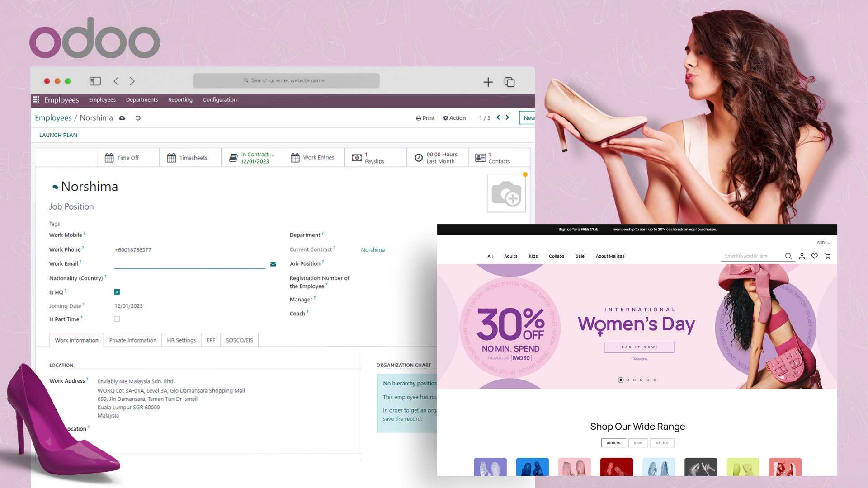Open the wishlist heart icon
Image resolution: width=868 pixels, height=488 pixels.
814,256
